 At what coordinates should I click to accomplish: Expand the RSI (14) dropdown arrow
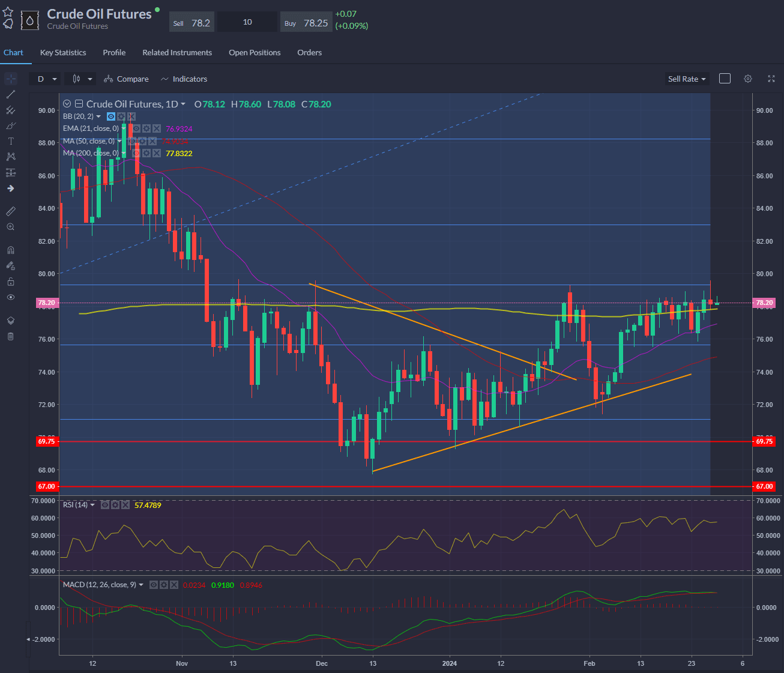93,505
